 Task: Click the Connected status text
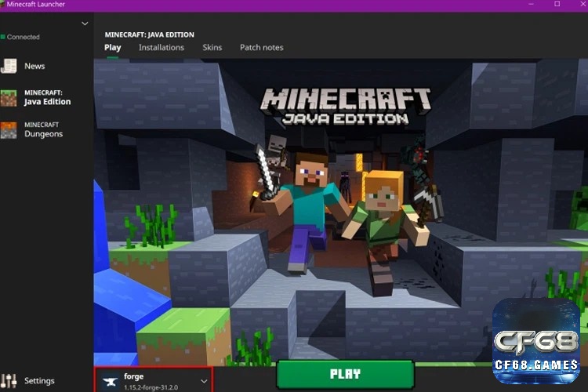click(x=24, y=37)
